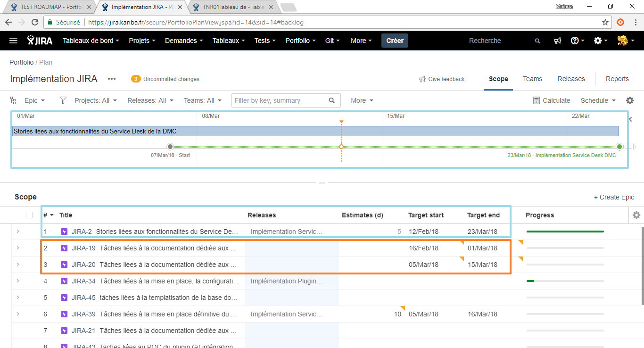The image size is (644, 348).
Task: Open the More filters dropdown
Action: [x=362, y=100]
